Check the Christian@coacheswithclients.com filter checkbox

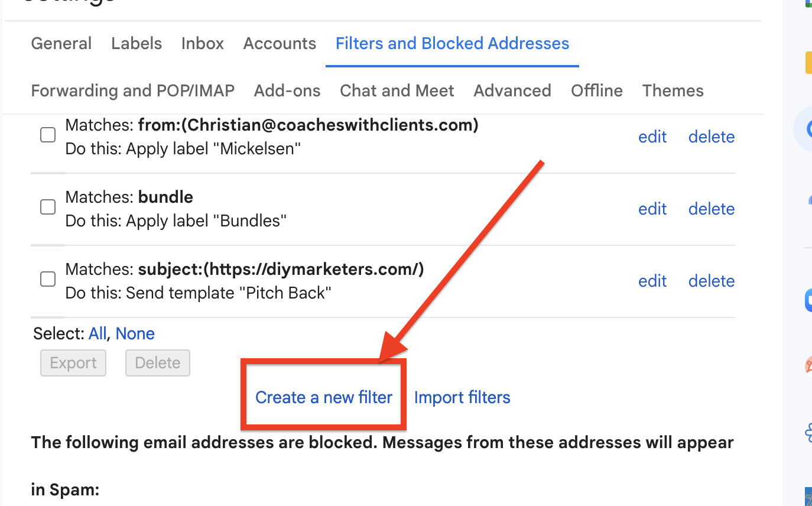pyautogui.click(x=48, y=135)
